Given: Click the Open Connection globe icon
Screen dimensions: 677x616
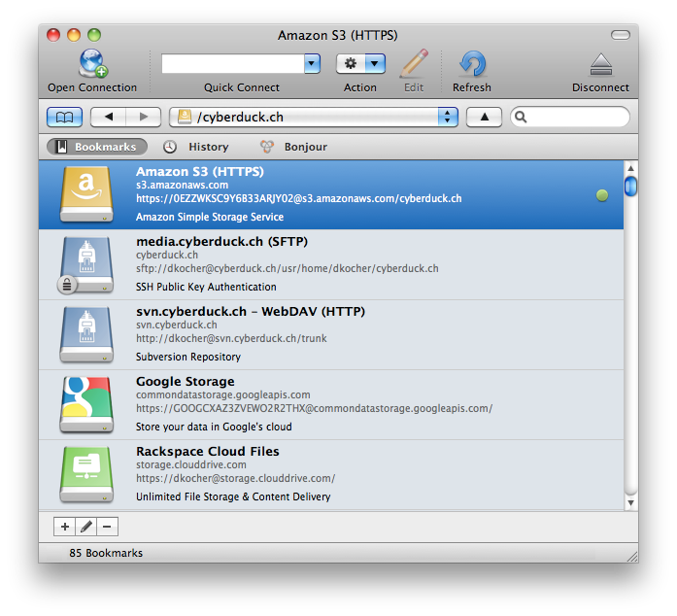Looking at the screenshot, I should coord(92,63).
